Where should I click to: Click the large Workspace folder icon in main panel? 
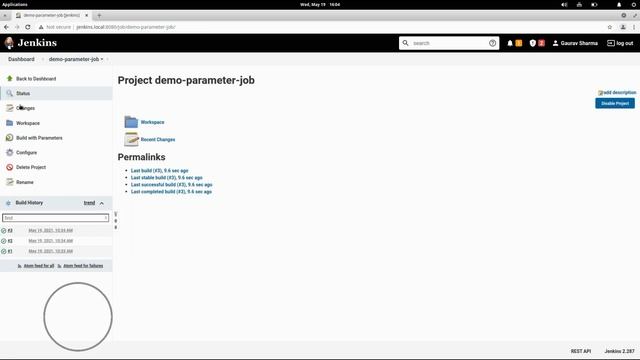[x=131, y=122]
